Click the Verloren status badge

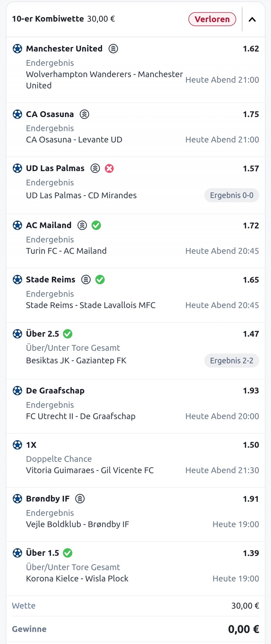(x=212, y=19)
